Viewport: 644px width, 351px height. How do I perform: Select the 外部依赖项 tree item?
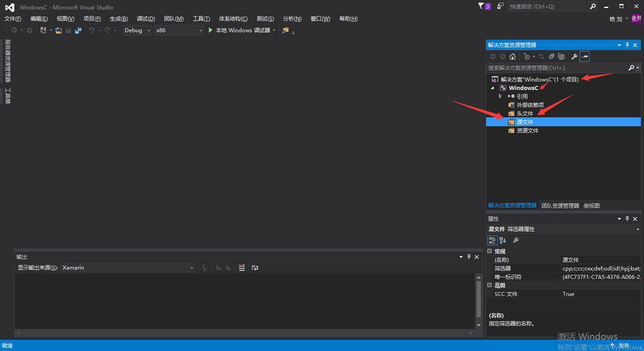(x=530, y=105)
